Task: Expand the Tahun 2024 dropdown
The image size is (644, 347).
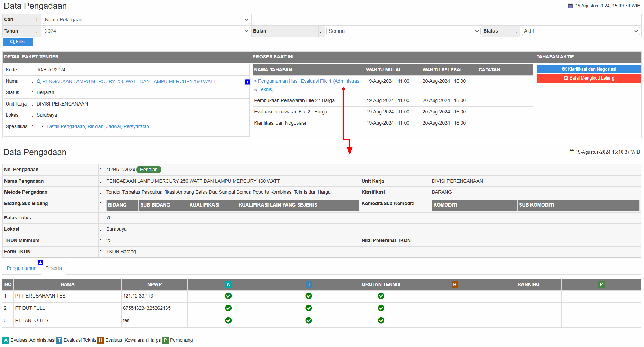Action: point(146,31)
